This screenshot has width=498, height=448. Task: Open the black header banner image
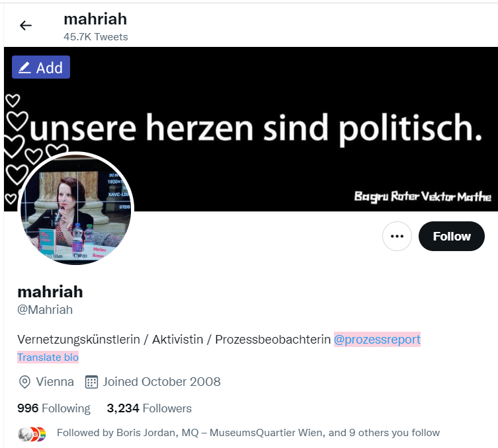point(251,129)
